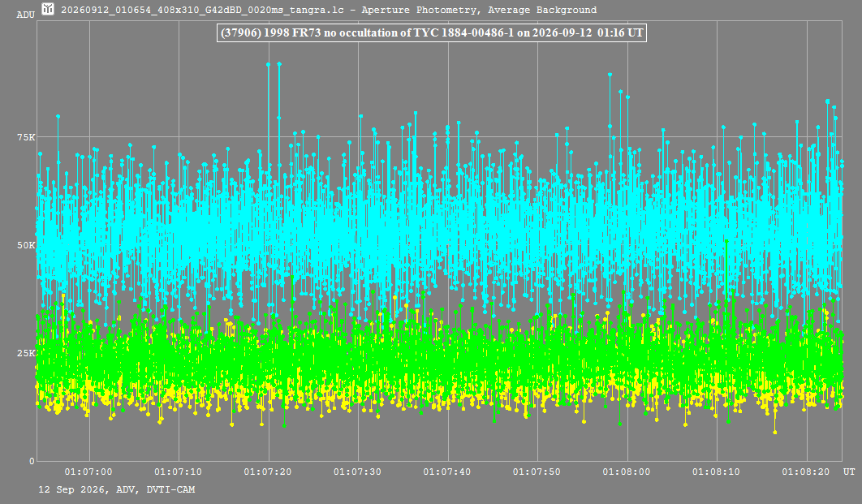Select the "12 Sep 2026, ADV, DVTI-CAM" footer text
The height and width of the screenshot is (504, 862).
[117, 489]
